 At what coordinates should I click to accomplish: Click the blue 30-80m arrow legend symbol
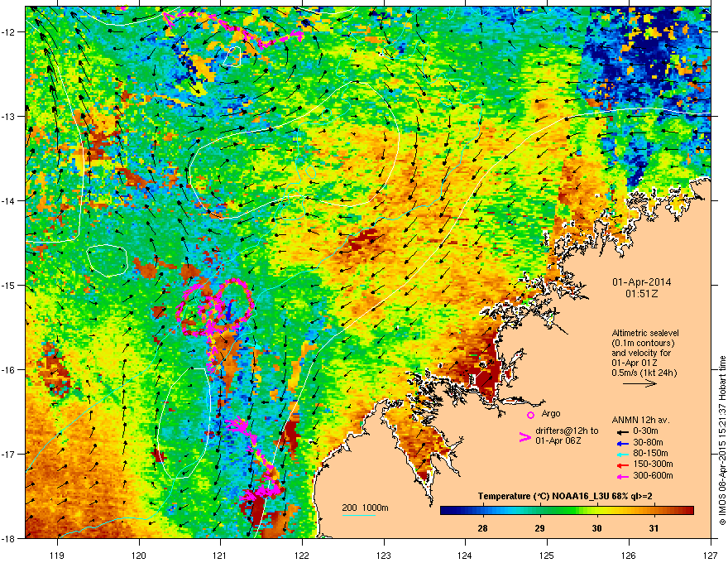622,443
